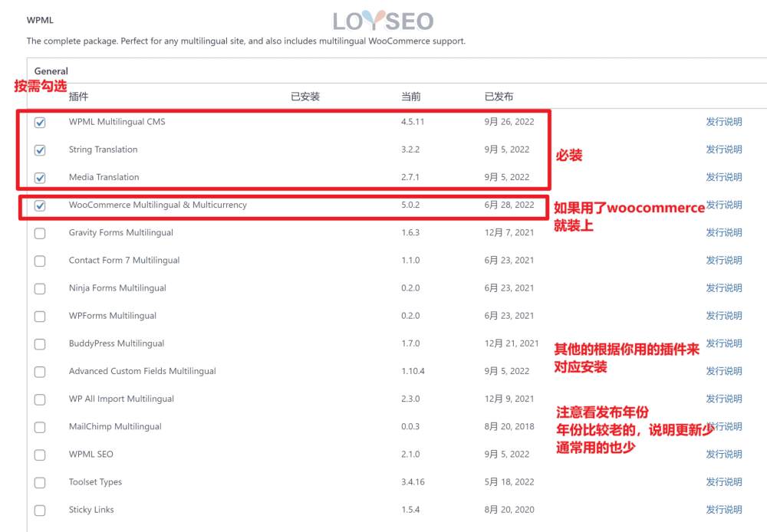Check the Sticky Links checkbox
Screen dimensions: 767x532
tap(40, 511)
